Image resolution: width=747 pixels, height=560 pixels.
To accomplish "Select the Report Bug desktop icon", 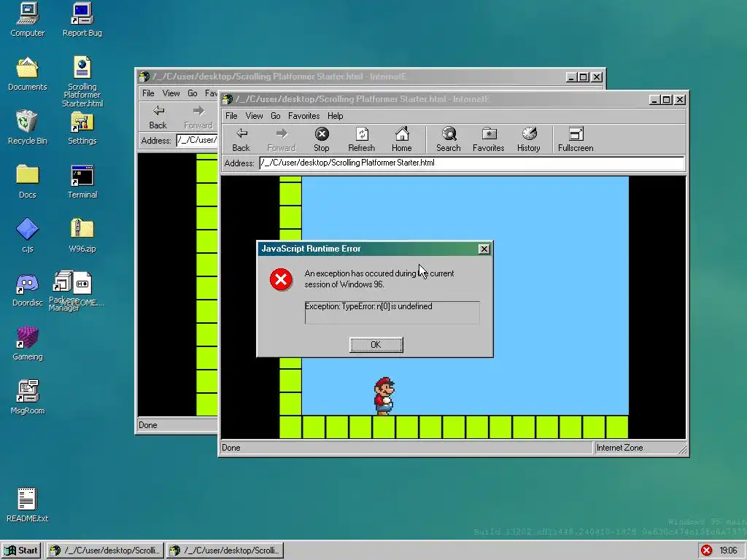I will (x=82, y=20).
